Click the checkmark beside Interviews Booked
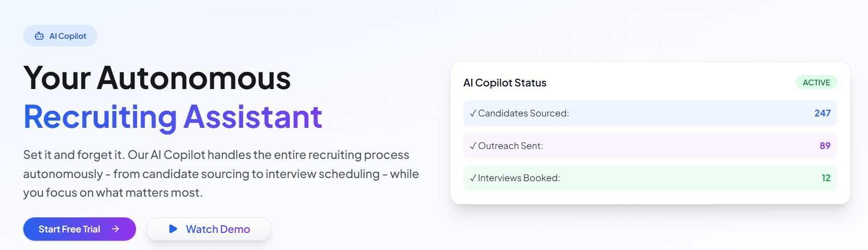 pos(473,178)
